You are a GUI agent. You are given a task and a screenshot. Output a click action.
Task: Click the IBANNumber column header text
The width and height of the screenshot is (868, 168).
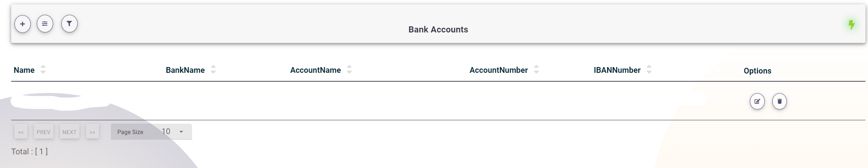click(617, 70)
